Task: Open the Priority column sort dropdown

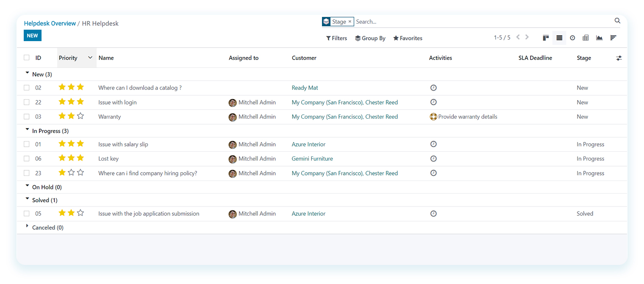Action: pos(90,57)
